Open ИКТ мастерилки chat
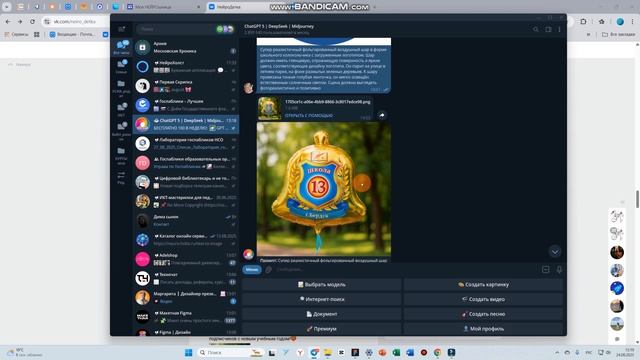The image size is (640, 360). [x=186, y=201]
